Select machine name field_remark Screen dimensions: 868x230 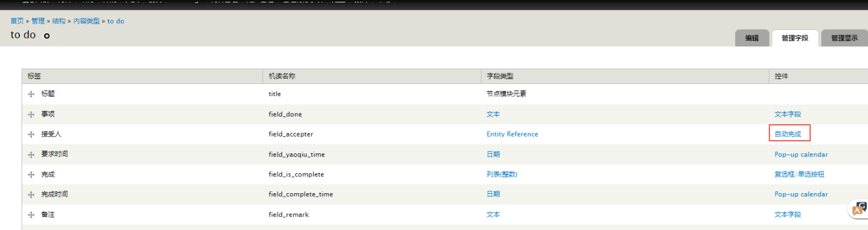click(x=289, y=214)
